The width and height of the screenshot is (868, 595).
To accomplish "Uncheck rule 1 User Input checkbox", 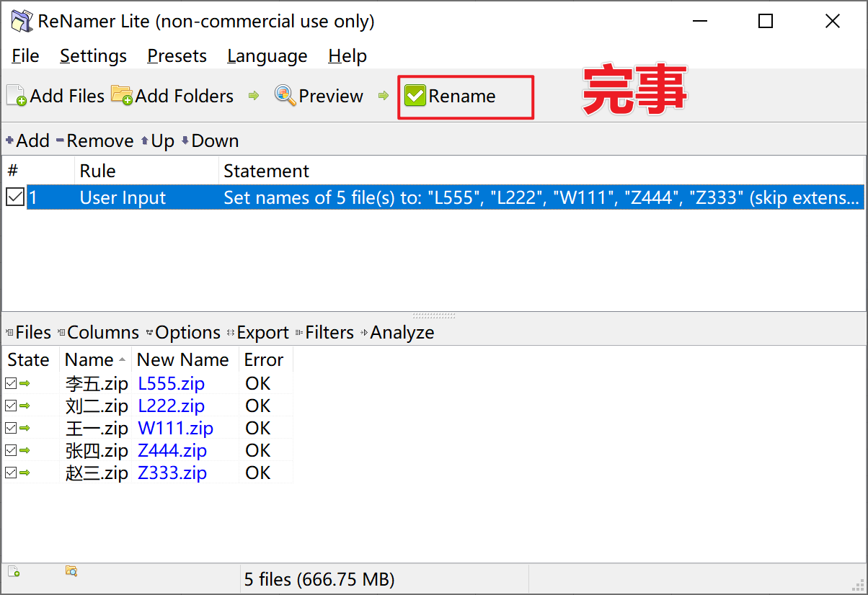I will click(15, 197).
